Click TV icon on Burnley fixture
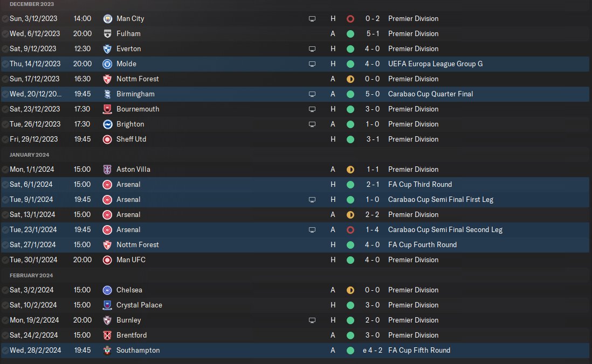Screen dimensions: 592x364 pos(312,320)
